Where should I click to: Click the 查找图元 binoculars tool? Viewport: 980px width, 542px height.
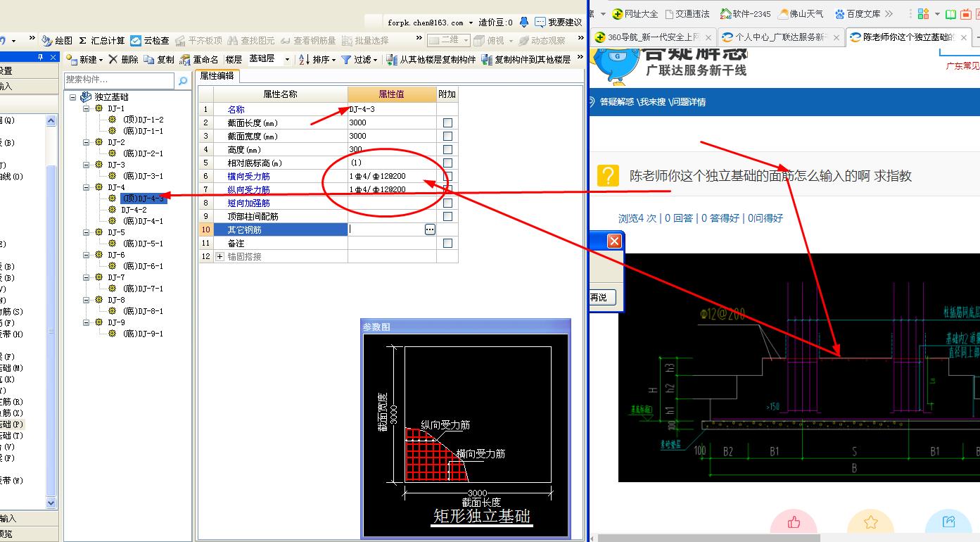[x=252, y=41]
